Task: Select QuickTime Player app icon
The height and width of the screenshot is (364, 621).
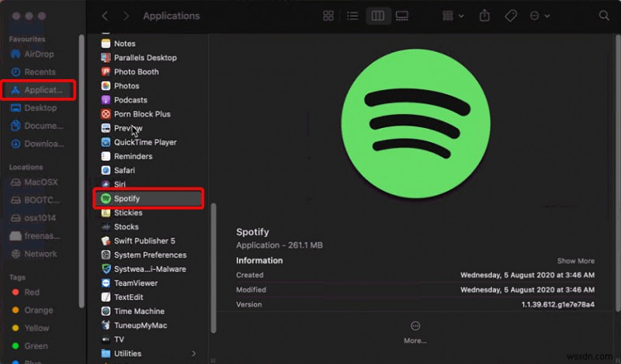Action: (x=106, y=142)
